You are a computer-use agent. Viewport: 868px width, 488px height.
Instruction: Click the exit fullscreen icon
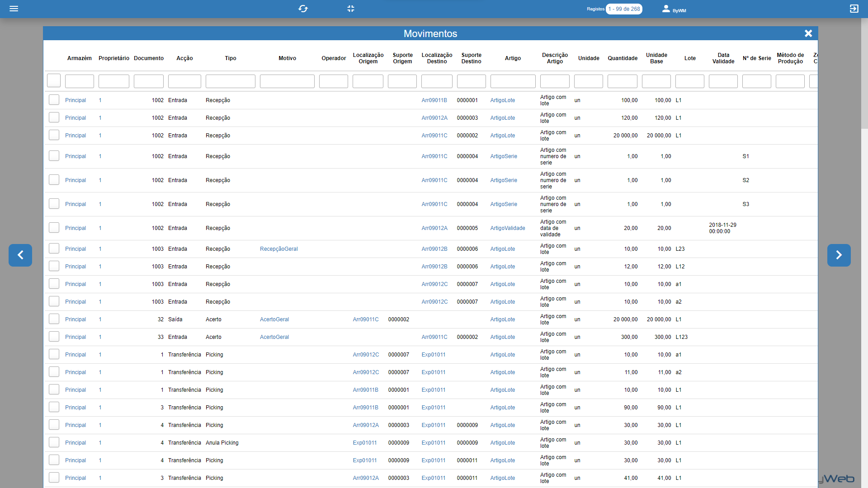tap(351, 9)
